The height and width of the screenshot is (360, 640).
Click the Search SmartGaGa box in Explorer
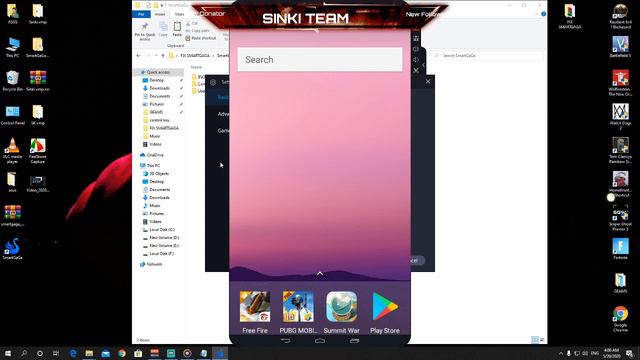pyautogui.click(x=488, y=56)
